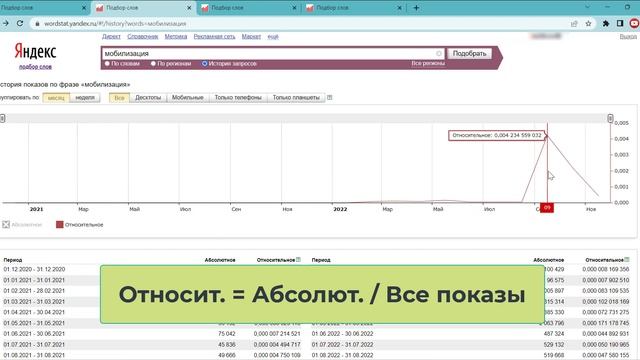Switch to Только телефоны filter
640x360 pixels.
pos(238,98)
